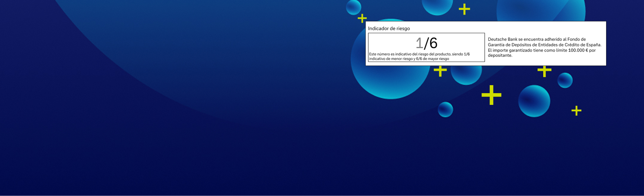Click the 1/6 risk indicator number
The height and width of the screenshot is (196, 644).
426,43
